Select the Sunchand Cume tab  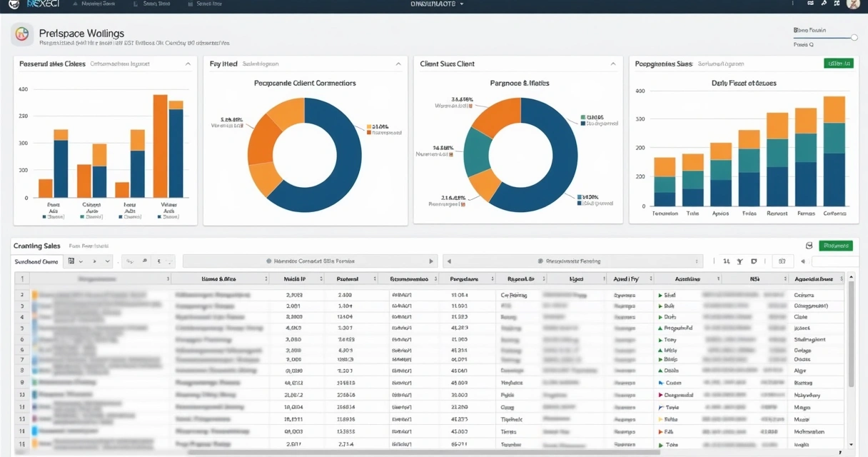point(37,261)
